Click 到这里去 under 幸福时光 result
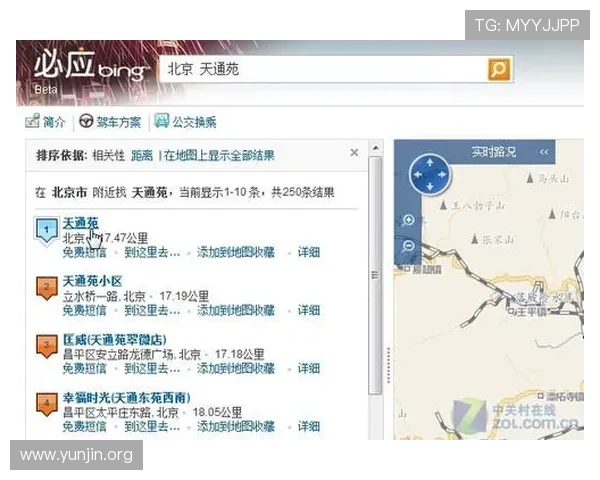This screenshot has width=600, height=480. (152, 426)
